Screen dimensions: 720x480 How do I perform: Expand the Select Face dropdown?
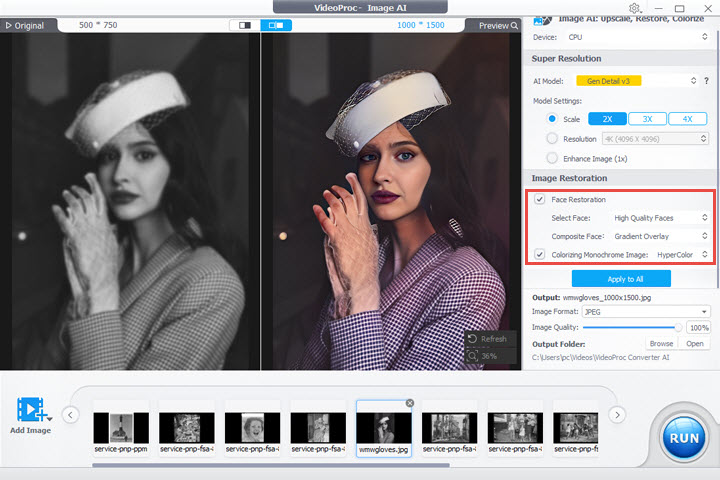coord(661,217)
